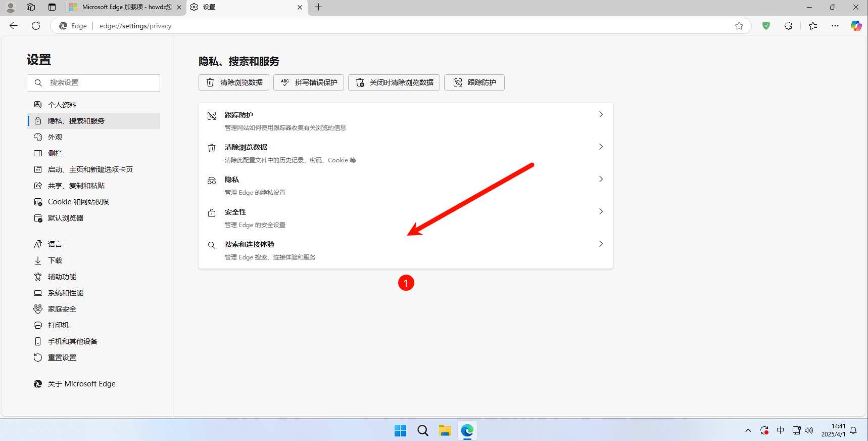
Task: Click the 拼写错误保护 quick button
Action: (309, 82)
